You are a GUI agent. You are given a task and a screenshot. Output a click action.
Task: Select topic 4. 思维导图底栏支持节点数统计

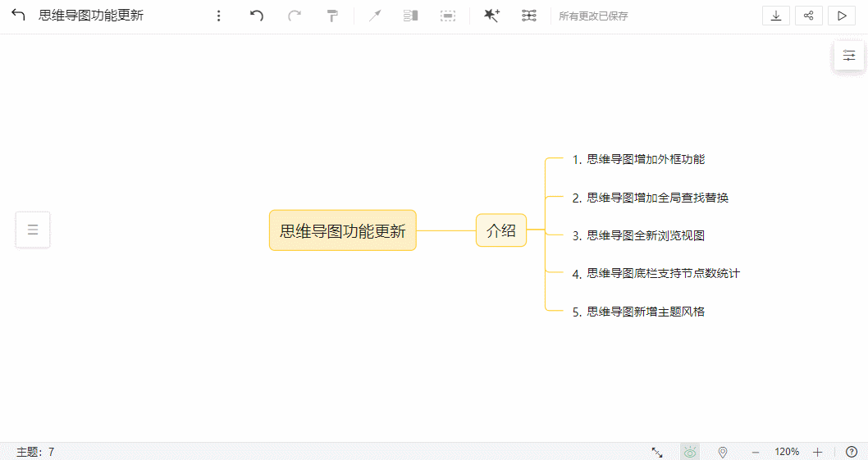point(656,273)
